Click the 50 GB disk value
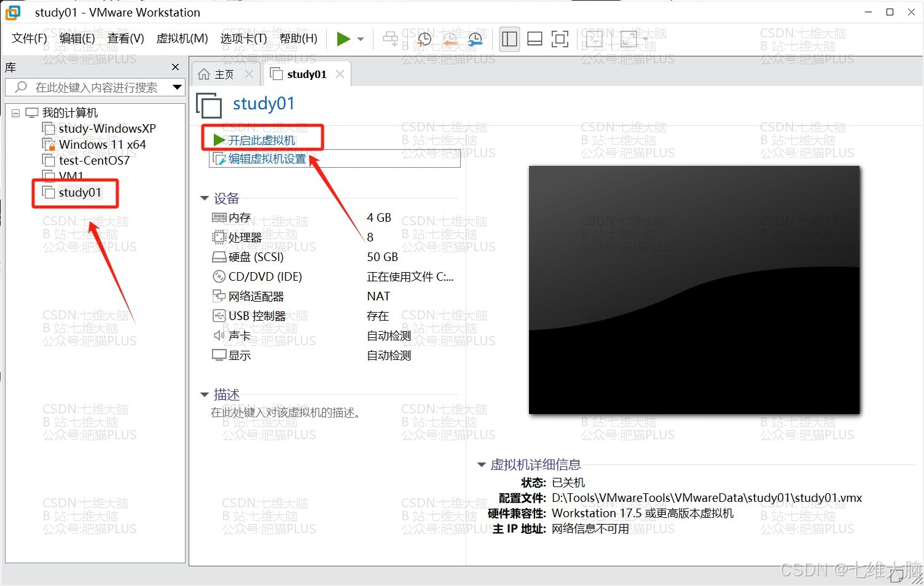The width and height of the screenshot is (924, 586). tap(382, 257)
